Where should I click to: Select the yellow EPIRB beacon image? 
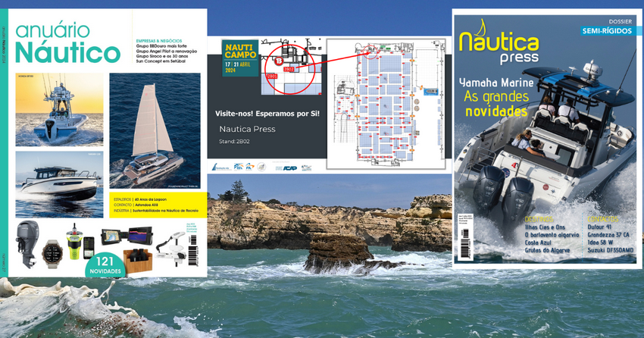click(x=75, y=242)
